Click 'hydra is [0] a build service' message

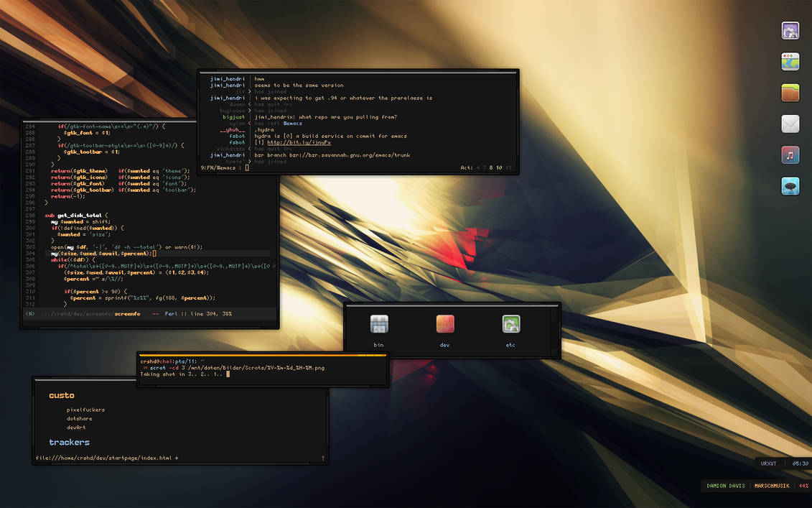[330, 136]
